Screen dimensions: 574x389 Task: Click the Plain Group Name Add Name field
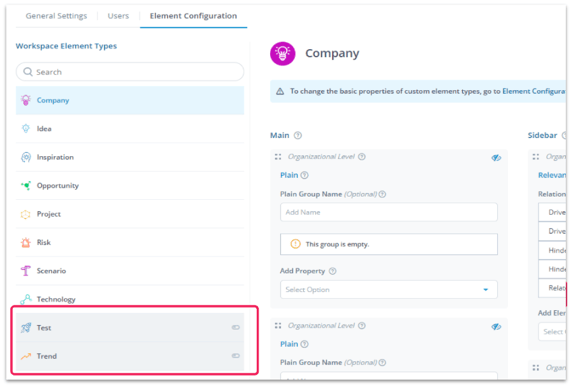[x=389, y=212]
